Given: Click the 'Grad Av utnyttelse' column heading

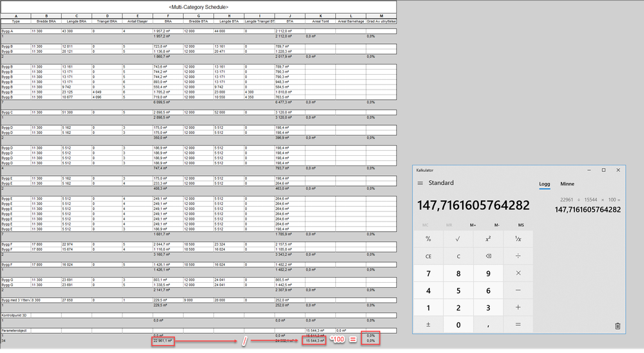Looking at the screenshot, I should 381,21.
